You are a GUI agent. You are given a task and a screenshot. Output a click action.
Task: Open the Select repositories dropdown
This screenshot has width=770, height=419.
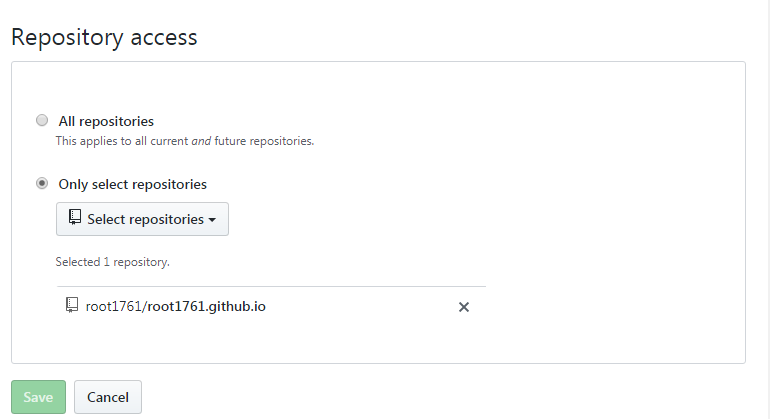(142, 219)
